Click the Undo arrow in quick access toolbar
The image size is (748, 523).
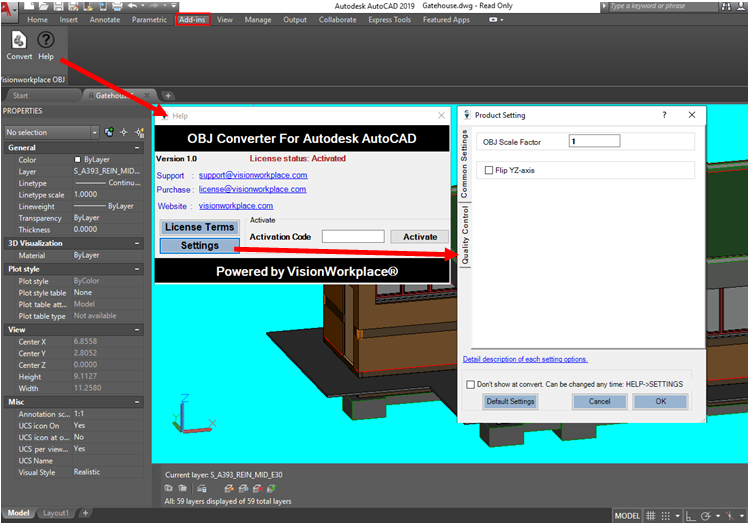click(132, 6)
